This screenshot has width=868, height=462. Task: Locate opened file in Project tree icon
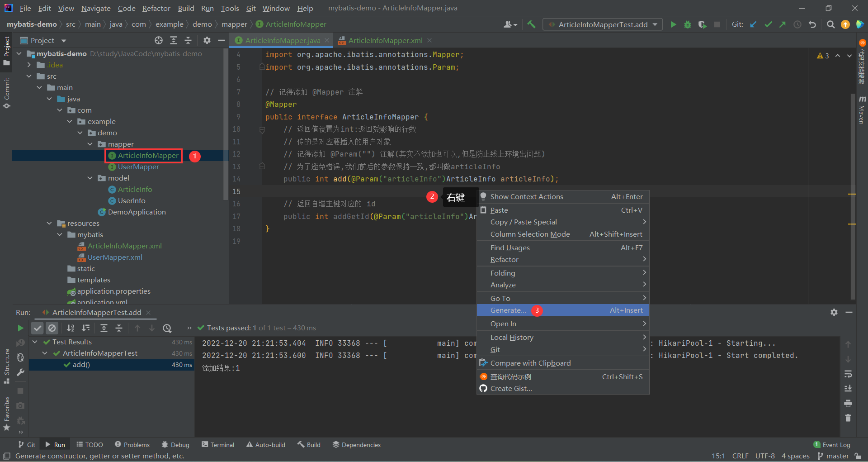pos(159,40)
